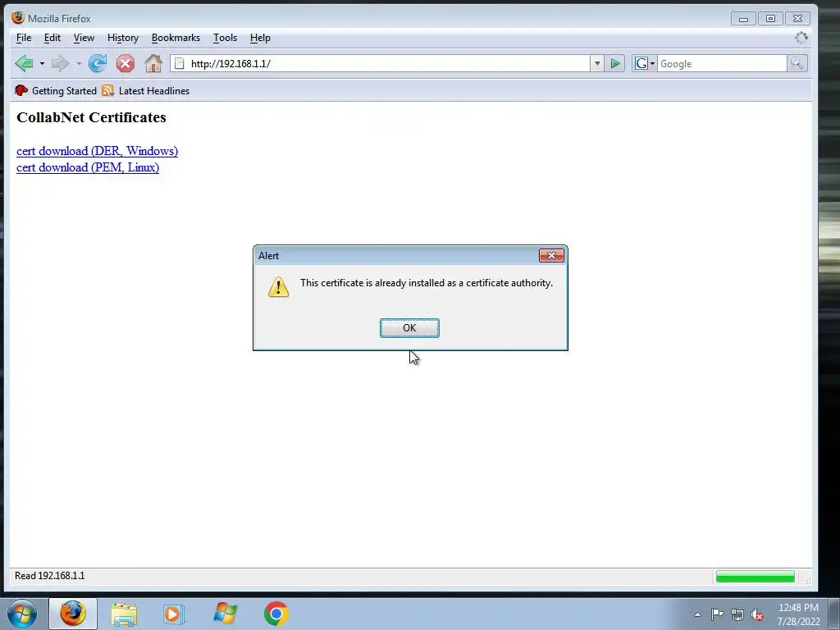
Task: Click the RSS feed icon for Latest Headlines
Action: pos(107,90)
